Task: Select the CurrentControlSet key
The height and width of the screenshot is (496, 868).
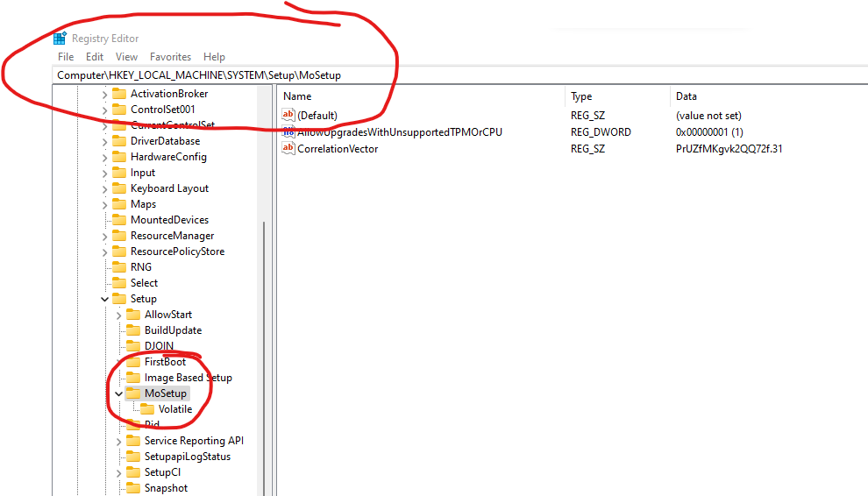Action: pyautogui.click(x=173, y=125)
